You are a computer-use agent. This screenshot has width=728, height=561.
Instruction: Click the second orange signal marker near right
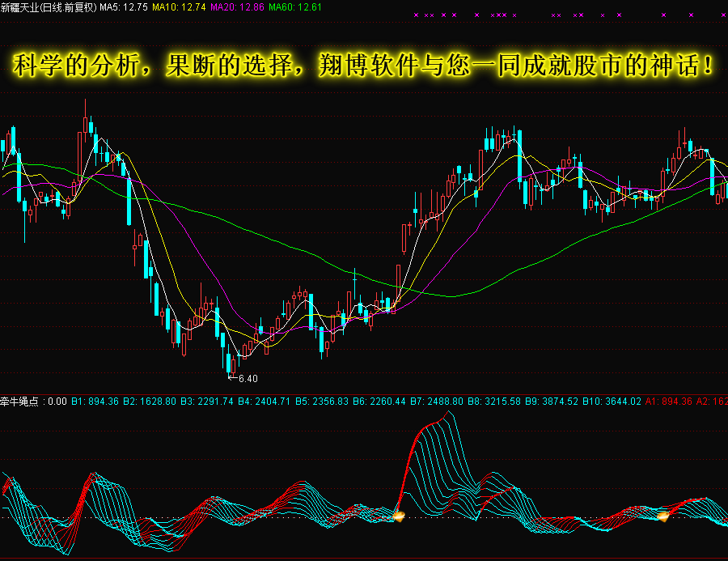pos(663,516)
